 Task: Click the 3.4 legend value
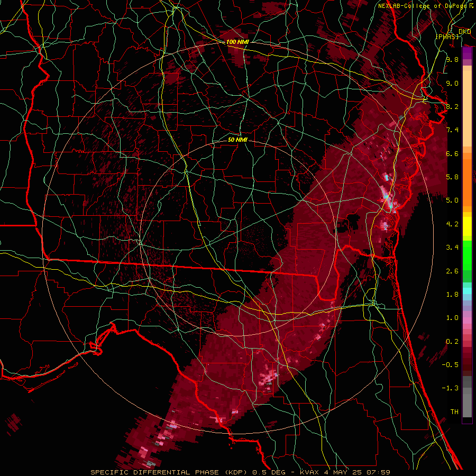tap(452, 248)
